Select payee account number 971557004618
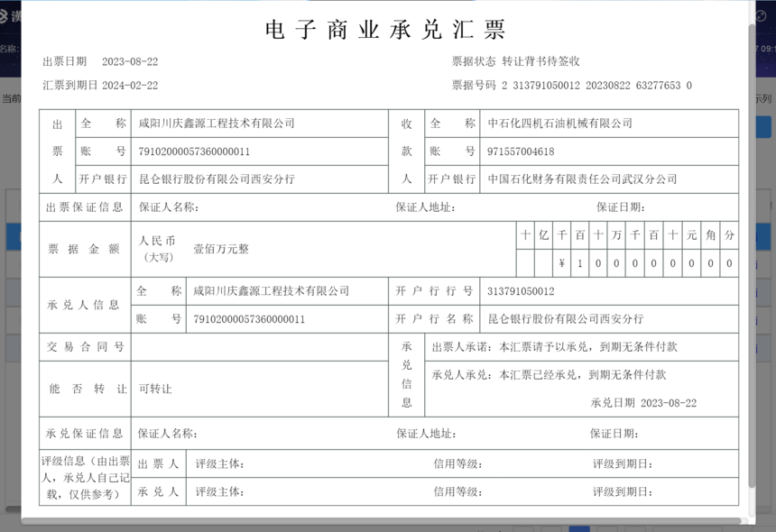Image resolution: width=776 pixels, height=532 pixels. 521,151
